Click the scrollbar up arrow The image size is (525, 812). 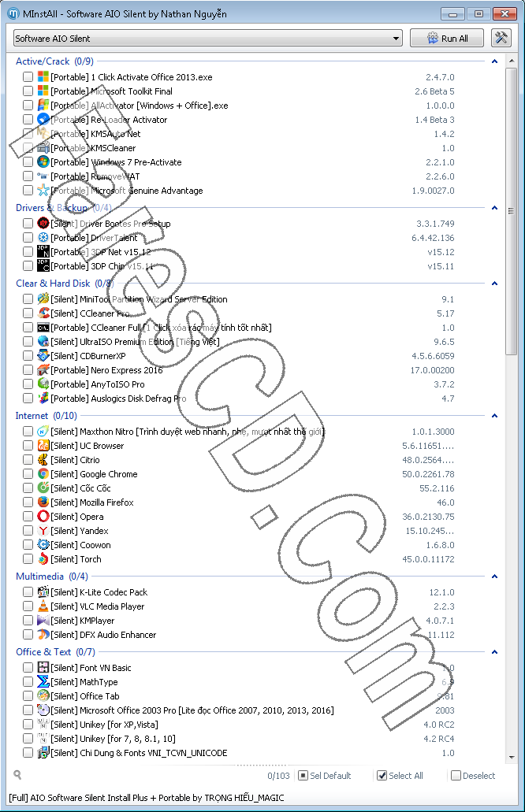[511, 61]
